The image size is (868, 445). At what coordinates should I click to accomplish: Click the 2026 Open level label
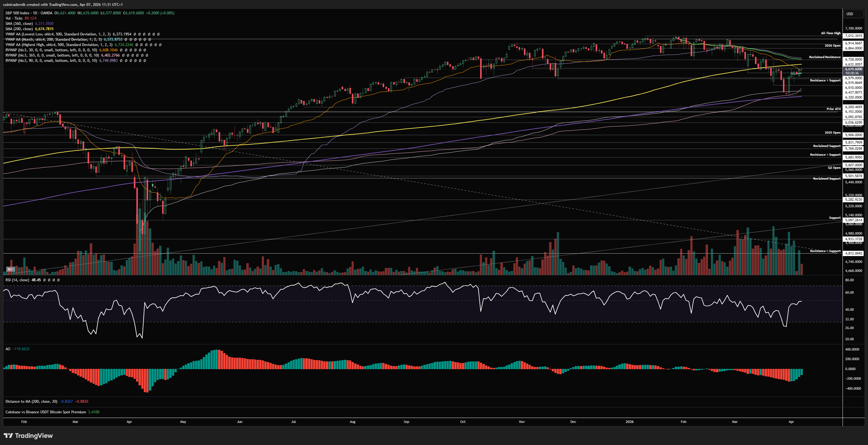click(832, 45)
